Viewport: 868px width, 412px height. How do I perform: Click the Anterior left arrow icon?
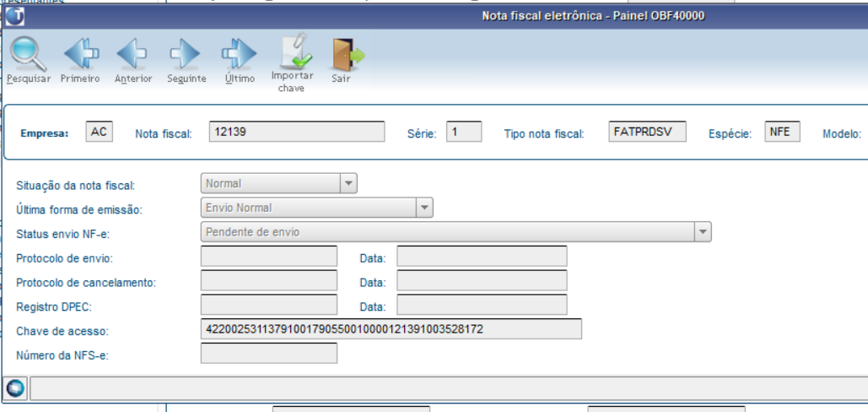132,54
